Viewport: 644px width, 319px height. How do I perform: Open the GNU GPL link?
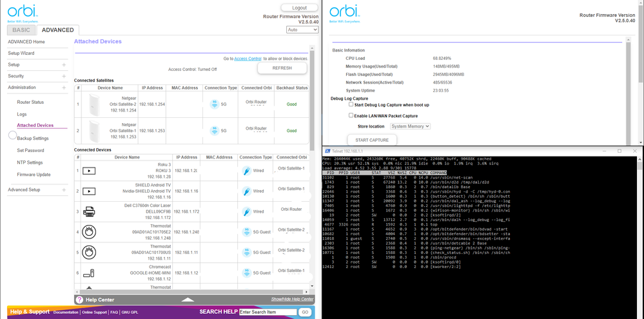coord(130,313)
